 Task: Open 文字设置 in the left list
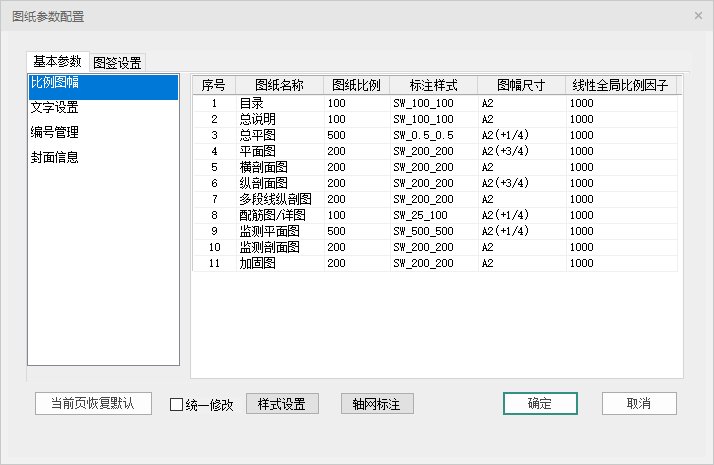point(103,108)
